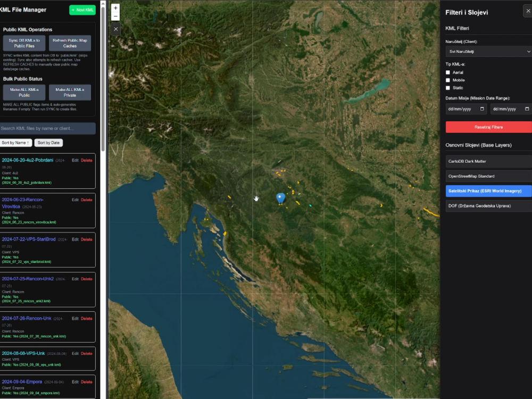Make ALL KMLs Private
Viewport: 532px width, 399px height.
70,92
